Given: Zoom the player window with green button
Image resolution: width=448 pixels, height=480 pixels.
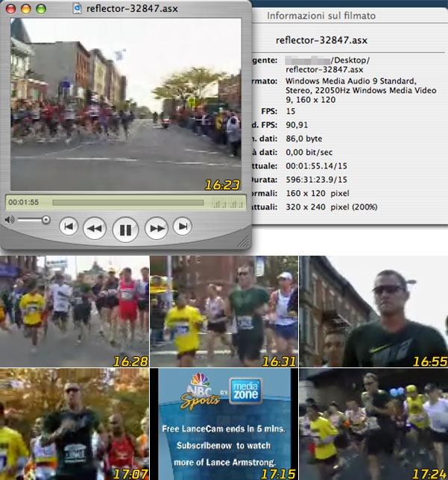Looking at the screenshot, I should pyautogui.click(x=41, y=9).
